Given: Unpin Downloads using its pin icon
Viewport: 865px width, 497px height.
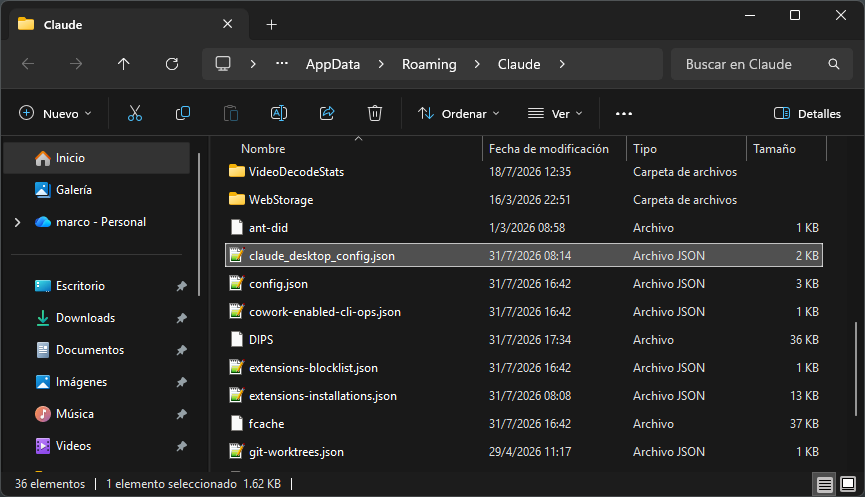Looking at the screenshot, I should (x=181, y=318).
